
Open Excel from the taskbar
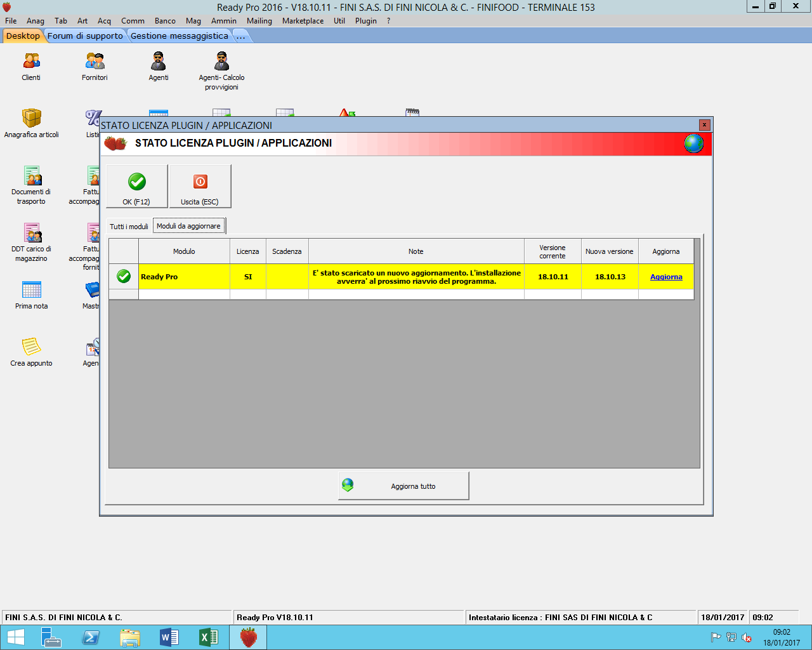208,637
